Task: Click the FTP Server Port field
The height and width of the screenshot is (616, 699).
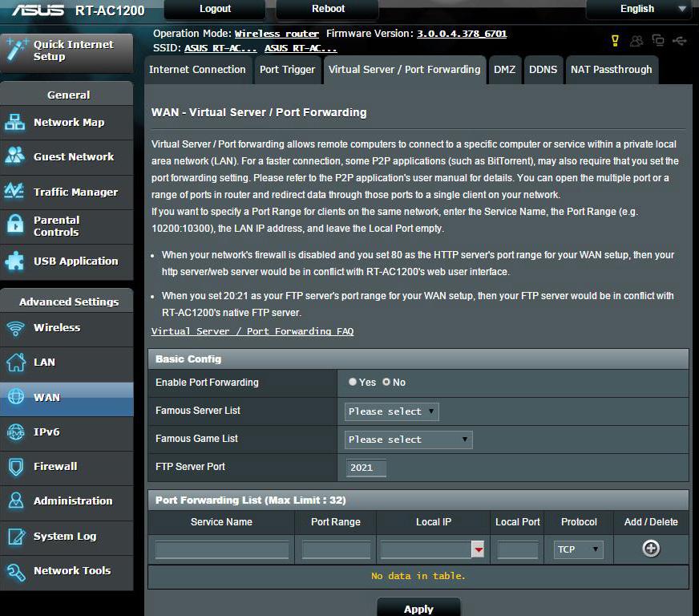Action: point(366,468)
